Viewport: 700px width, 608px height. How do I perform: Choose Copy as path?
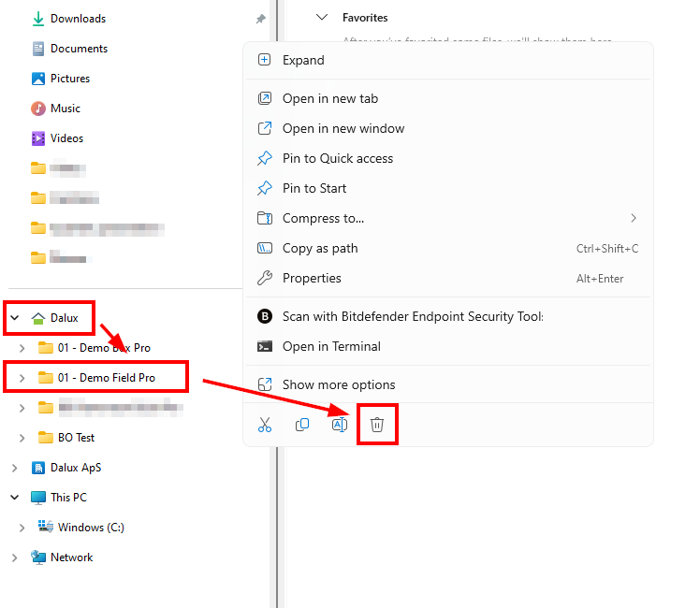(320, 248)
